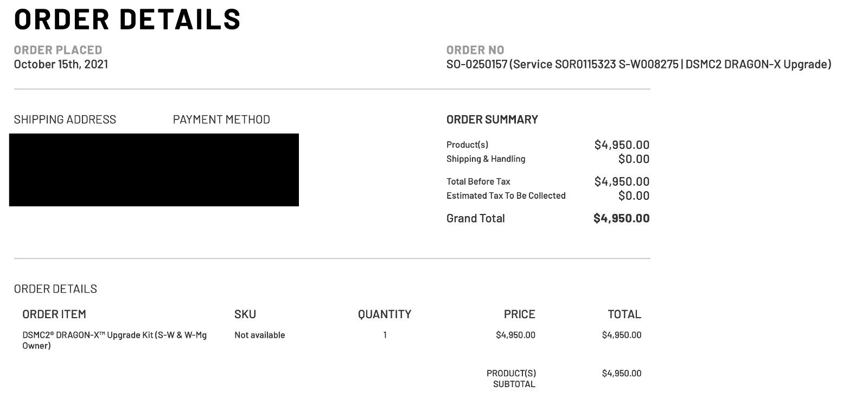The width and height of the screenshot is (868, 404).
Task: Click the SHIPPING ADDRESS heading
Action: [x=65, y=119]
